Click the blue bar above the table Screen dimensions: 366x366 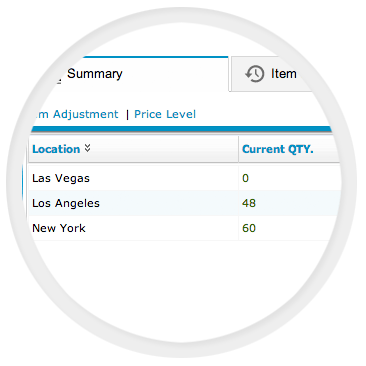click(x=182, y=129)
